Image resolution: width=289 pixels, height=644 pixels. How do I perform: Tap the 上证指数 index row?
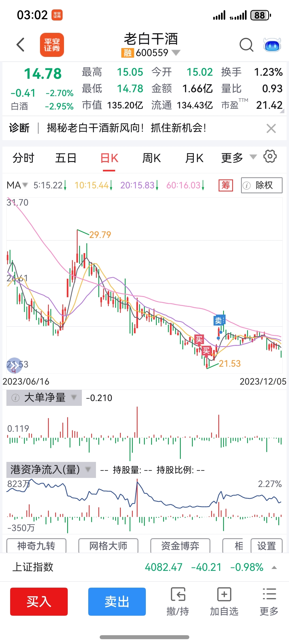(144, 567)
